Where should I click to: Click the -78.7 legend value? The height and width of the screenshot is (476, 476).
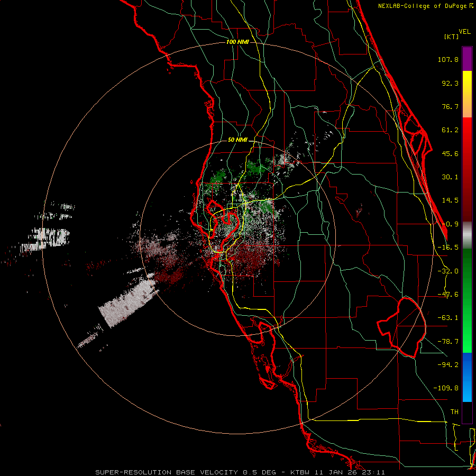coord(448,342)
